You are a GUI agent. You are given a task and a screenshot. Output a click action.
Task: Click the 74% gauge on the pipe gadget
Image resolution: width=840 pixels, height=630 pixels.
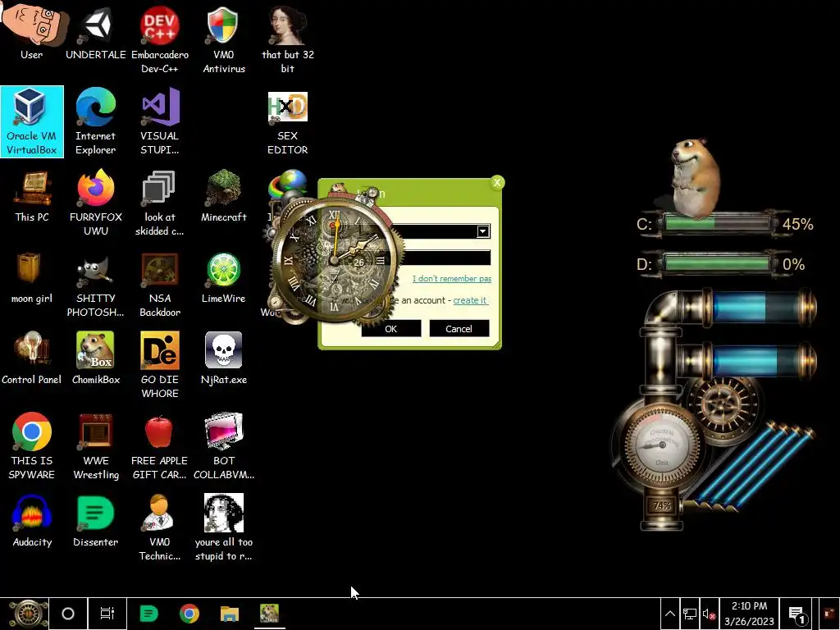662,505
